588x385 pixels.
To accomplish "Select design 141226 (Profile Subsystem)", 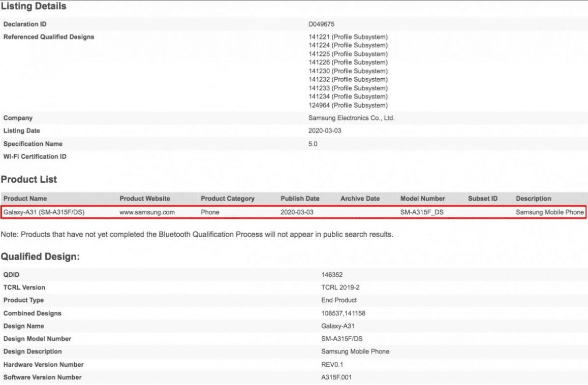I will tap(348, 62).
